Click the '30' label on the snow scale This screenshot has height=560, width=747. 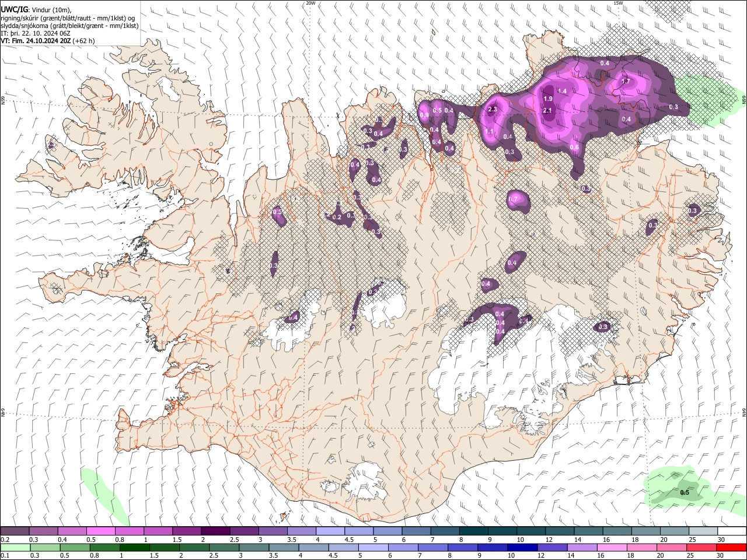coord(721,540)
